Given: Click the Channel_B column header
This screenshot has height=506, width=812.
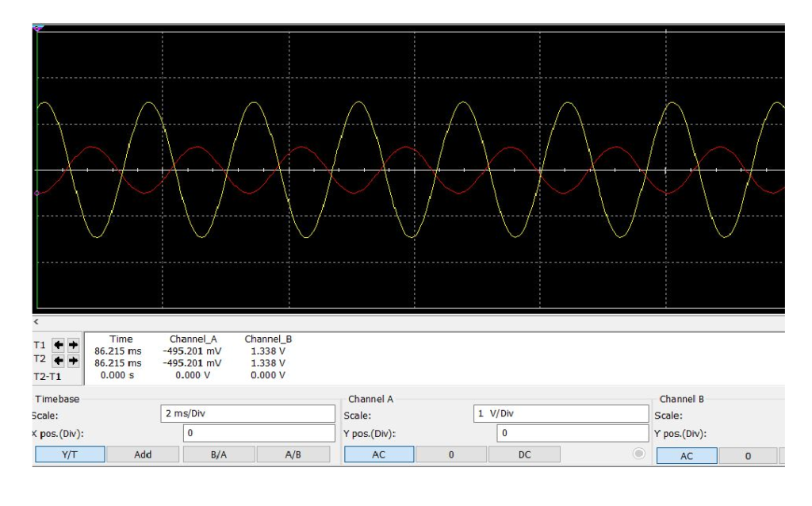Looking at the screenshot, I should tap(268, 339).
